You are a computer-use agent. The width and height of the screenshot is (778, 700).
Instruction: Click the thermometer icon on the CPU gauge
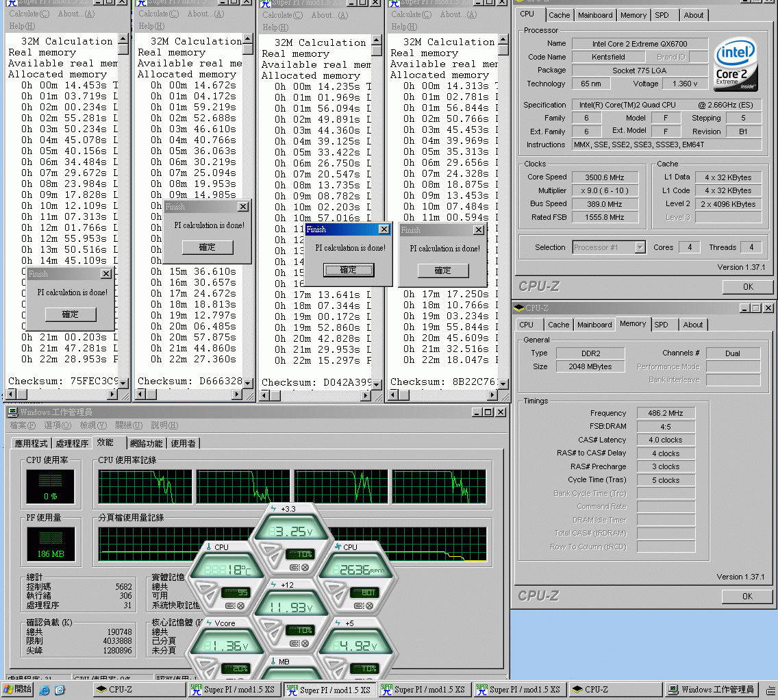click(209, 547)
